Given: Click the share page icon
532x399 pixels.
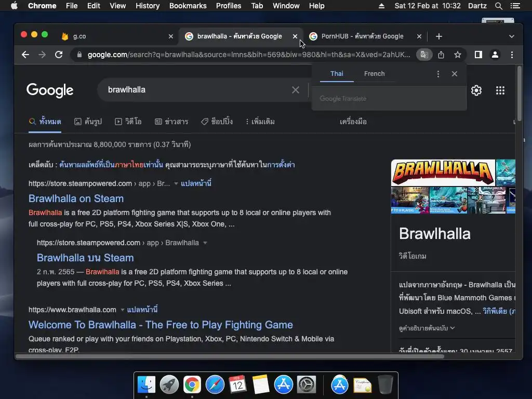Looking at the screenshot, I should (441, 55).
